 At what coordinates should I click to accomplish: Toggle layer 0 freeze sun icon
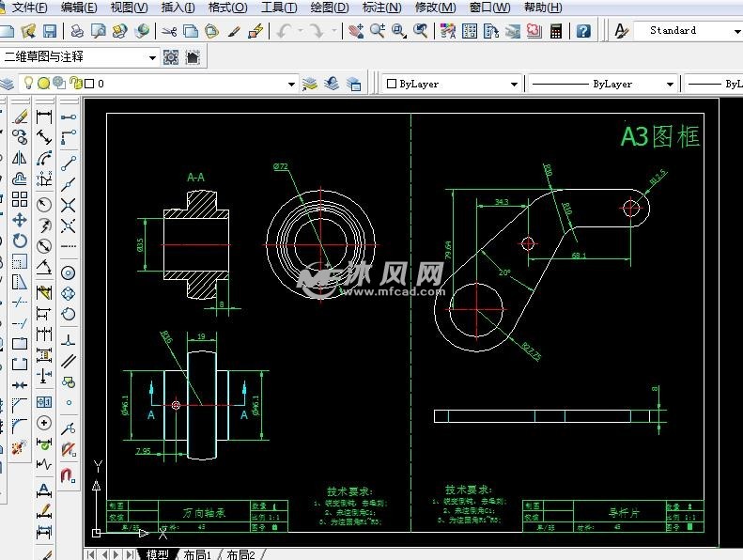pyautogui.click(x=44, y=84)
